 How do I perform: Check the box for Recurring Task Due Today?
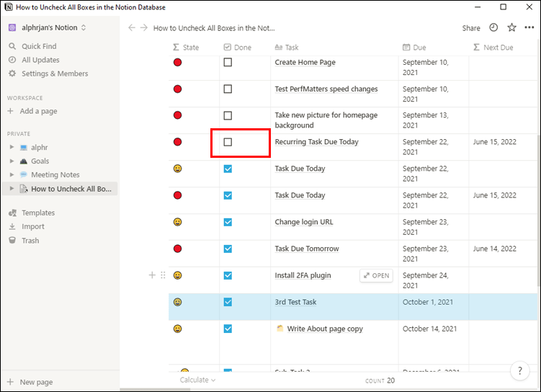(x=228, y=142)
